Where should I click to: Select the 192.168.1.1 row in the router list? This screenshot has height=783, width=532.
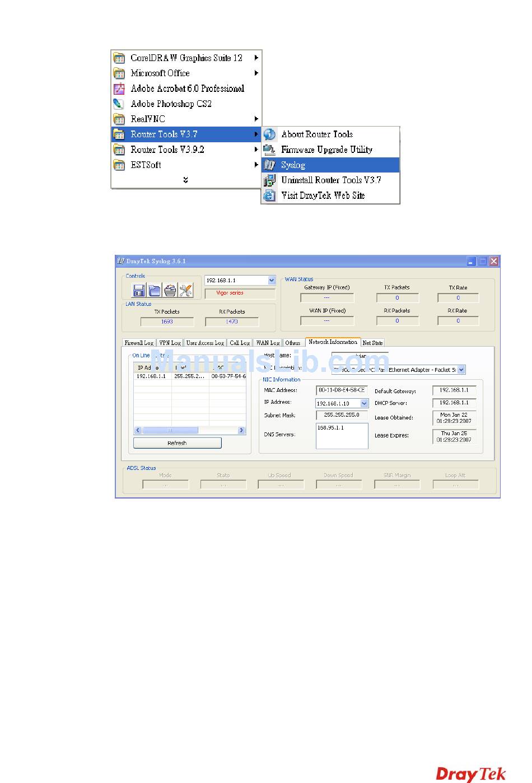pyautogui.click(x=190, y=376)
